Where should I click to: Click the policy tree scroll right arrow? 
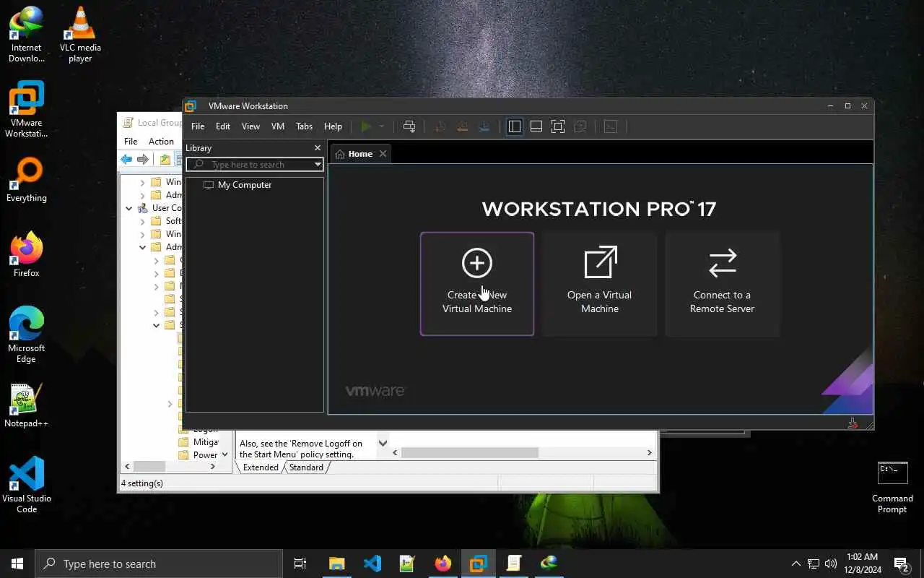click(x=212, y=467)
